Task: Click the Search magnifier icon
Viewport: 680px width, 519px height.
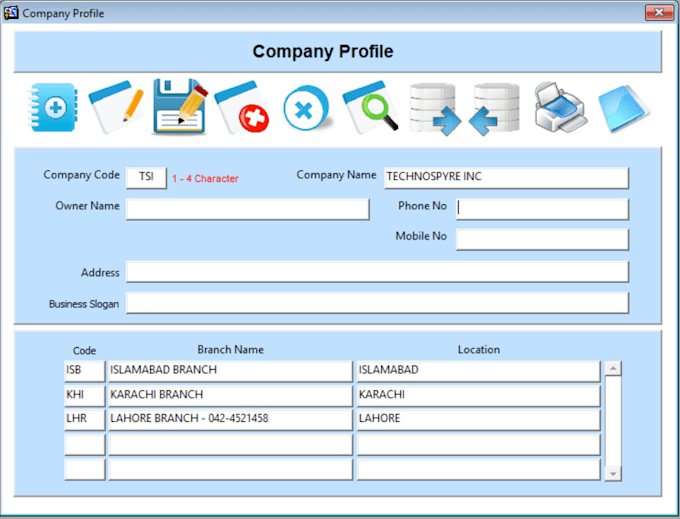Action: tap(370, 107)
